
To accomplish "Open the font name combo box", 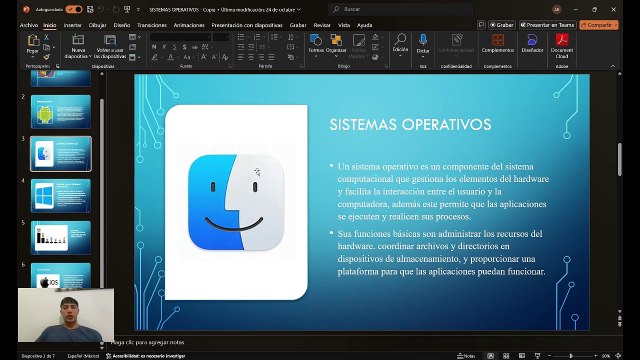I will [x=180, y=37].
